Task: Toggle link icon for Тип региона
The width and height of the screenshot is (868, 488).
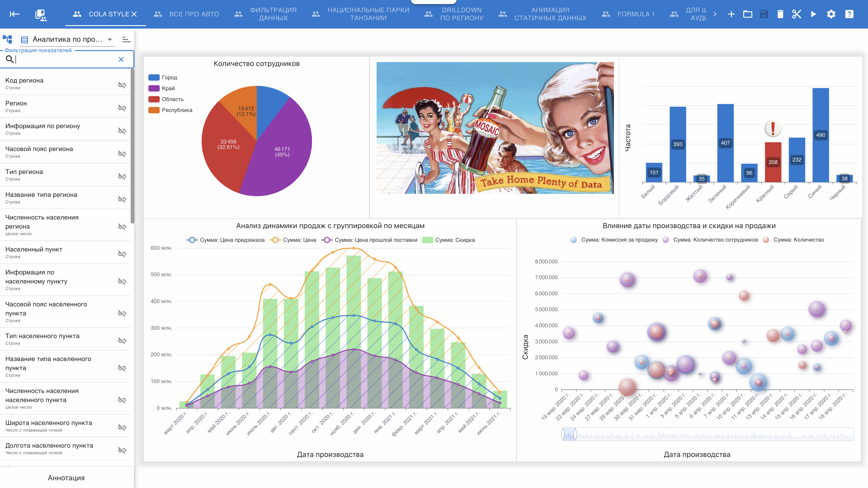Action: click(122, 176)
